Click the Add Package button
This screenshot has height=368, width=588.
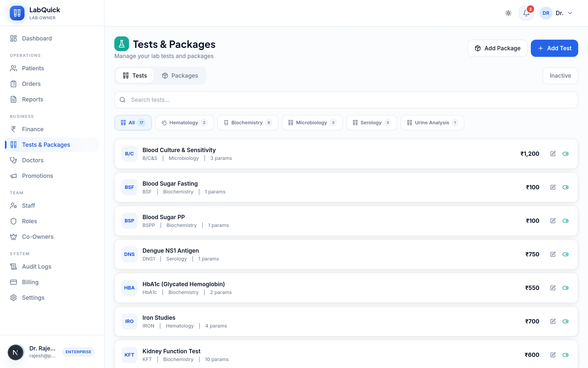(x=497, y=48)
